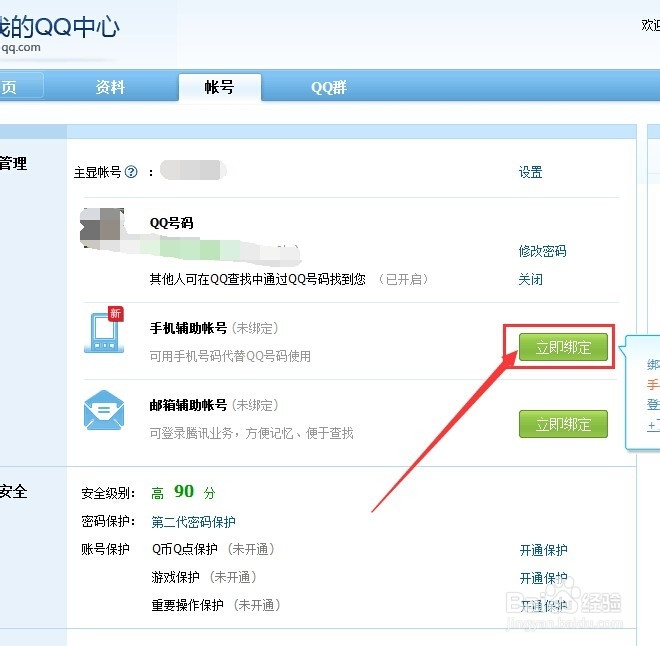The width and height of the screenshot is (660, 646).
Task: Click the 管理 section heading in sidebar
Action: [x=13, y=163]
